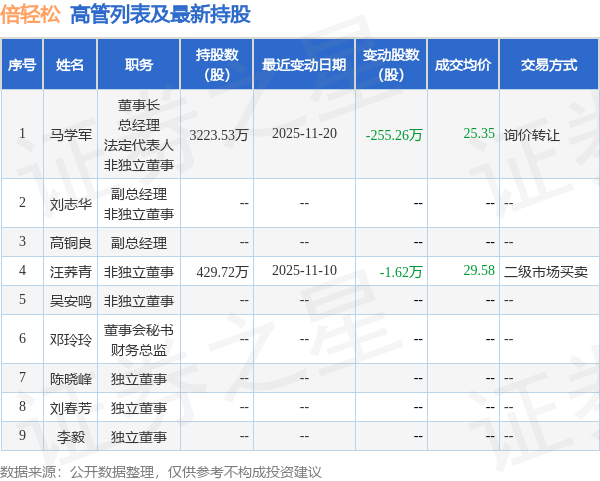The height and width of the screenshot is (481, 600).
Task: Select the 姓名 column header
Action: (x=70, y=65)
